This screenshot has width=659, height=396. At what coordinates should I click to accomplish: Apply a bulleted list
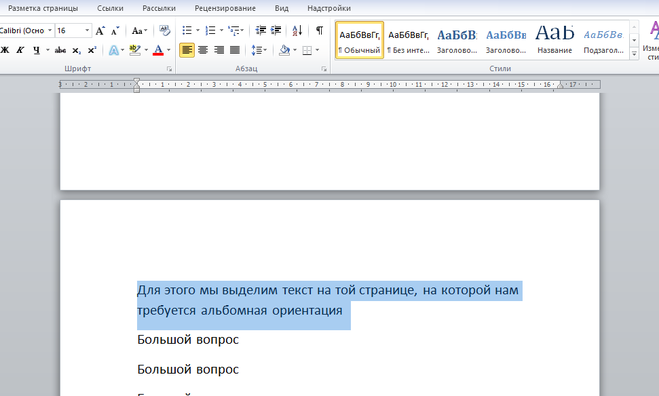point(187,30)
